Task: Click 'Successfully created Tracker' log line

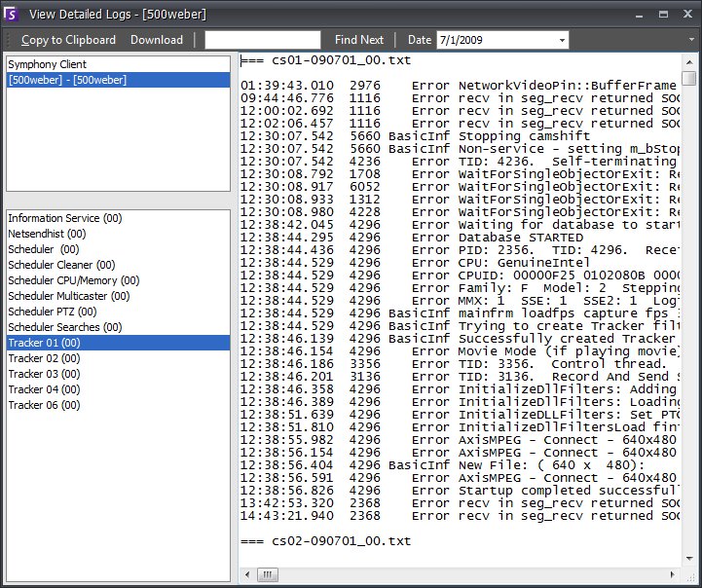Action: click(460, 339)
